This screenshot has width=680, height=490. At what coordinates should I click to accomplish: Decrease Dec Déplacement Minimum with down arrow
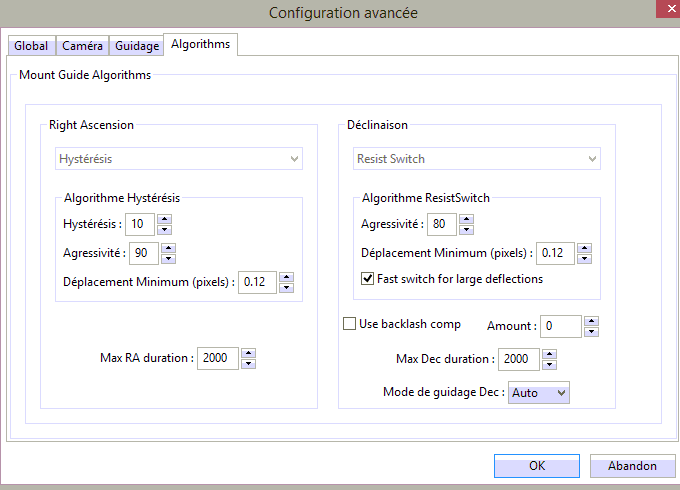[584, 258]
